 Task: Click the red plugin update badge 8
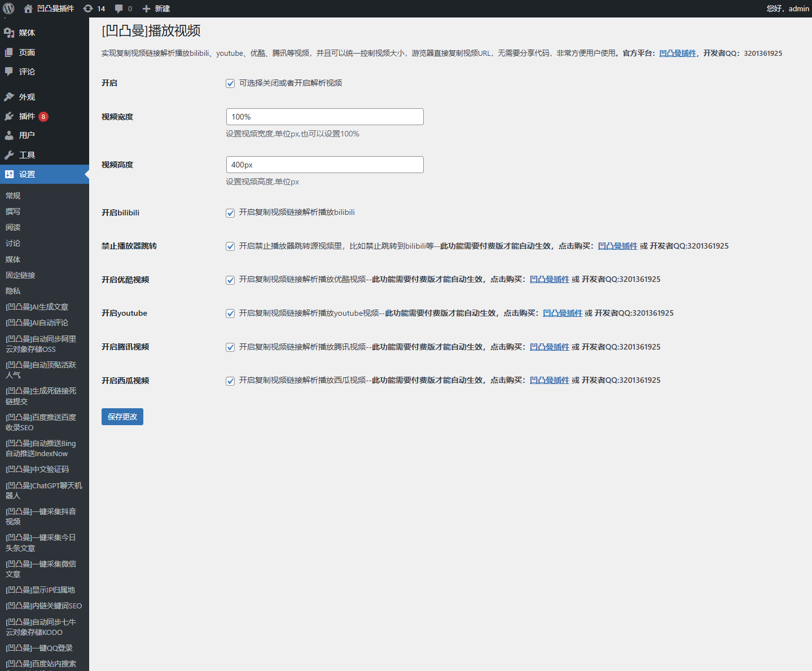[x=43, y=117]
